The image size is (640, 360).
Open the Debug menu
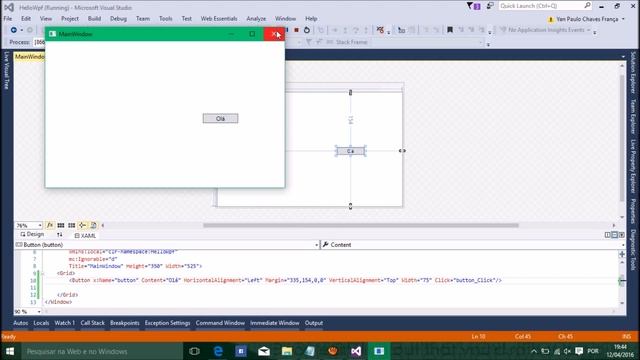click(x=118, y=19)
